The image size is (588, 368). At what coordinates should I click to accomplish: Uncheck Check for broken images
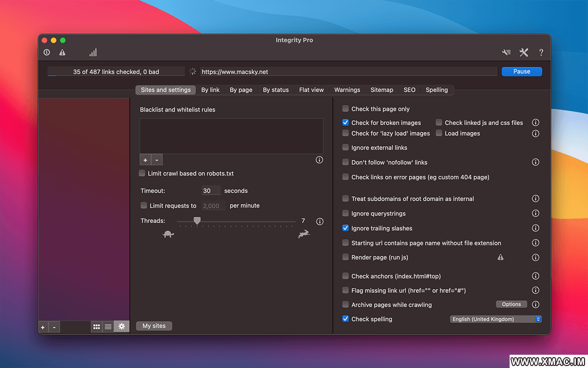[346, 123]
